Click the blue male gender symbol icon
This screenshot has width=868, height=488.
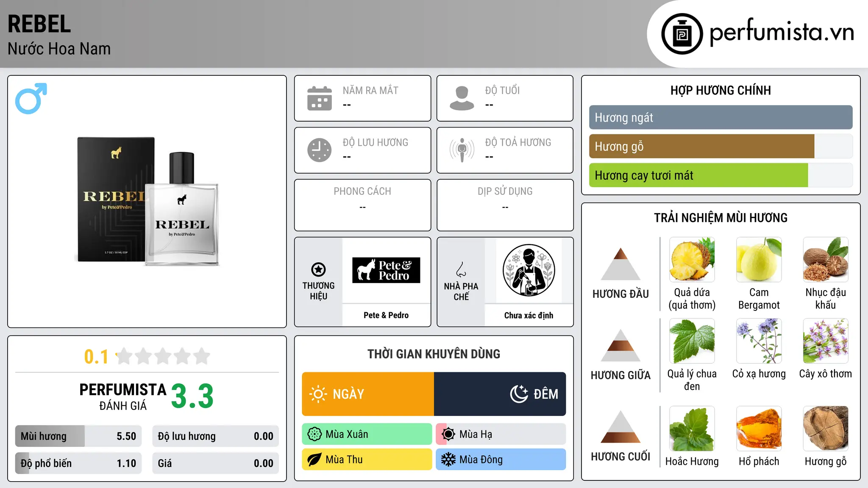pos(31,98)
